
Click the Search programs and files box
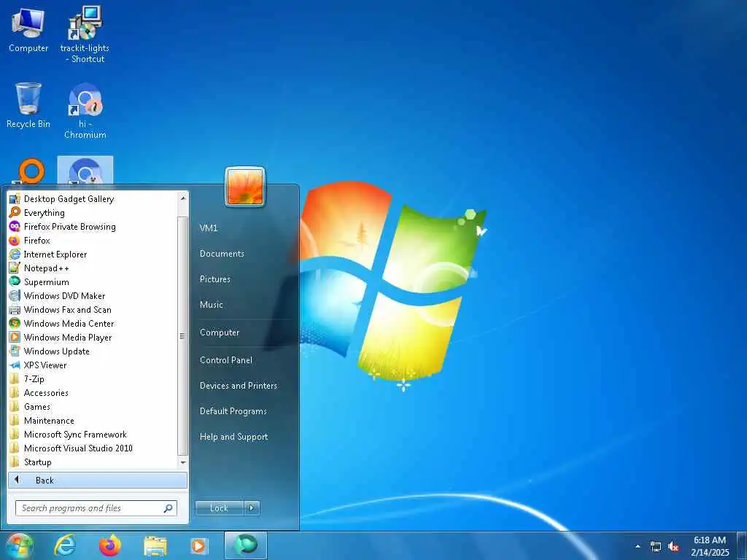click(x=96, y=508)
